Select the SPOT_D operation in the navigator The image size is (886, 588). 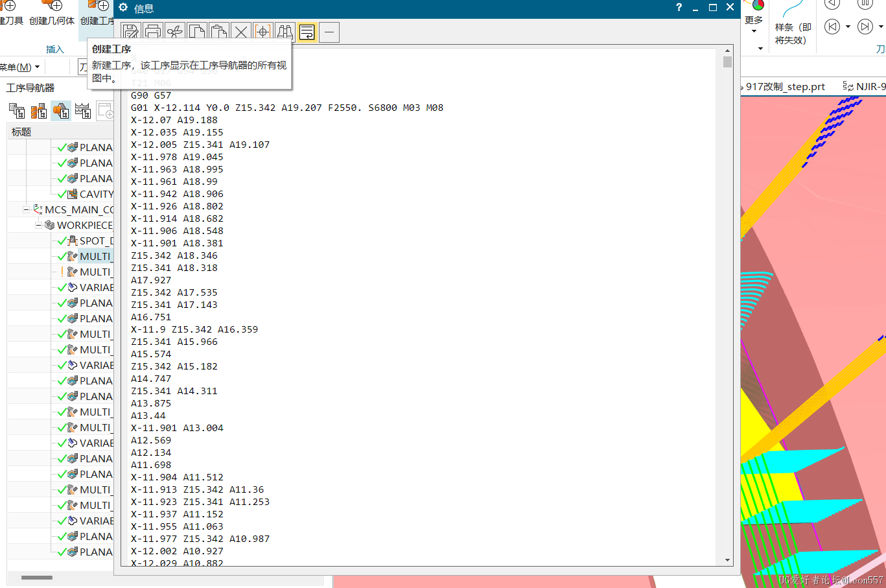click(96, 241)
